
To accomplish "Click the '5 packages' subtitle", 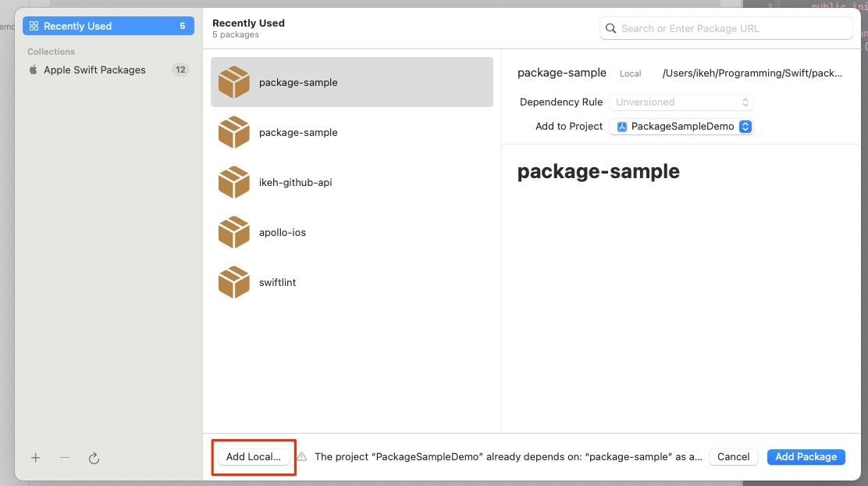I will pos(236,34).
